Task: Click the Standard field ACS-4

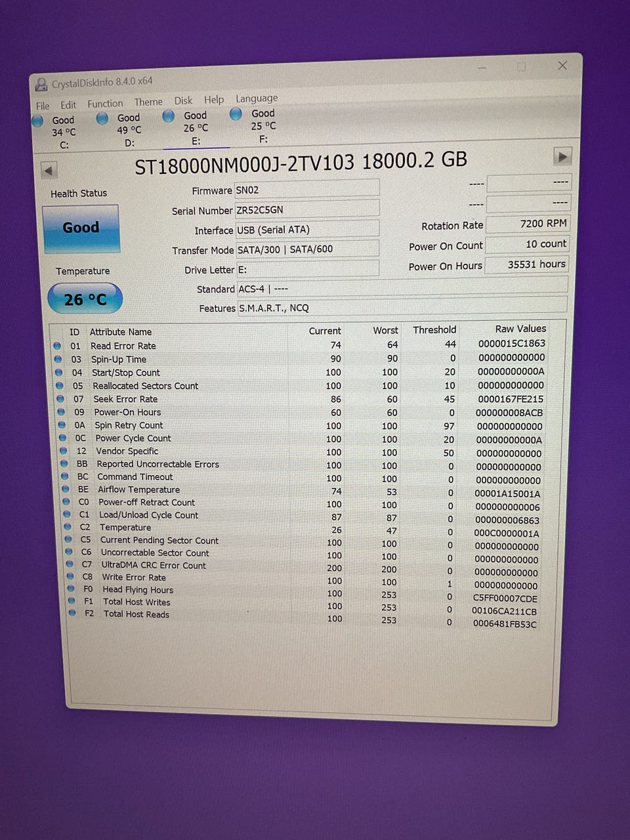Action: [x=402, y=287]
